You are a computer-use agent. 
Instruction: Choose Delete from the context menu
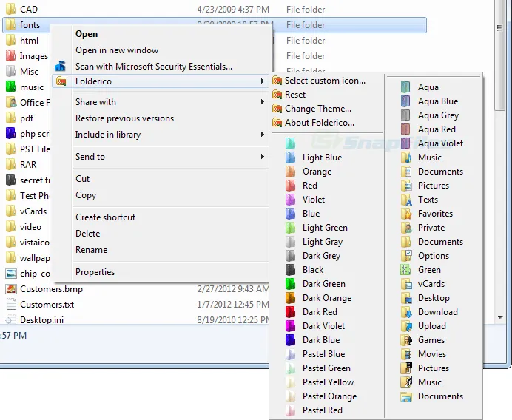[x=88, y=234]
